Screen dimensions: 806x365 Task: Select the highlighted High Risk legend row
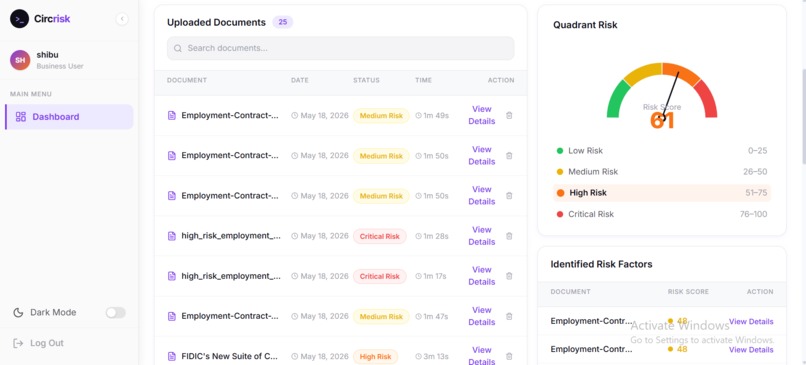[x=662, y=193]
